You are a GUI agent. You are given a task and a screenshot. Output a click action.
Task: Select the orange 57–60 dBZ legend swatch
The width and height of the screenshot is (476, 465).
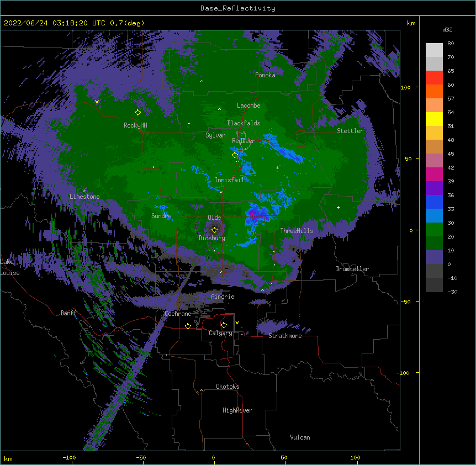tap(434, 91)
